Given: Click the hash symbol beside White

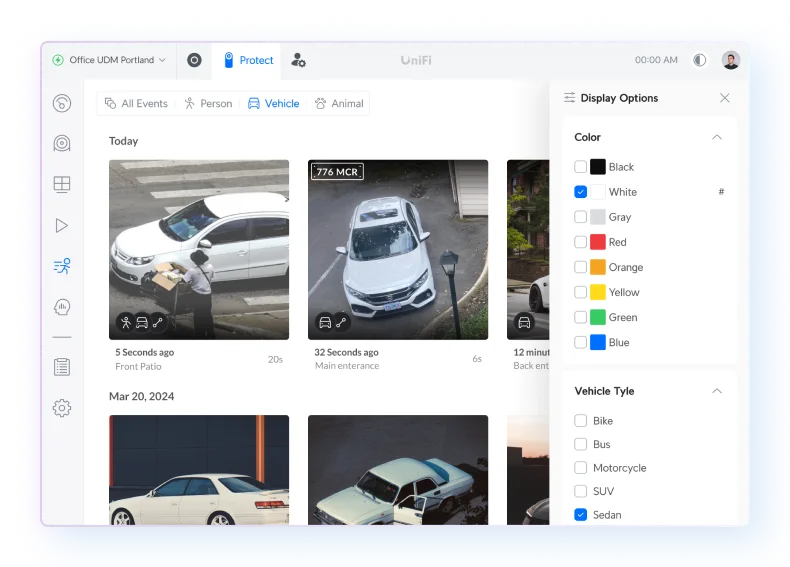Looking at the screenshot, I should (721, 192).
